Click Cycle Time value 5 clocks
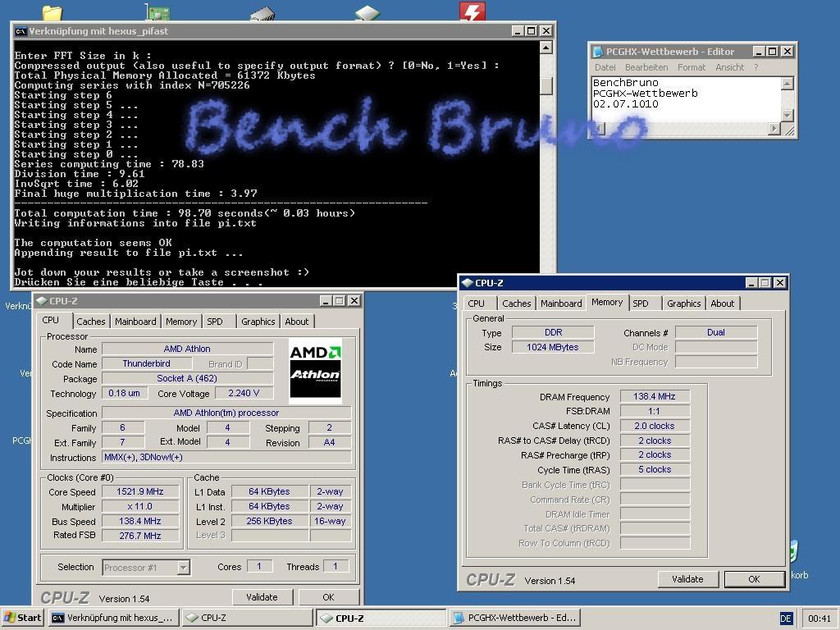 [x=655, y=469]
